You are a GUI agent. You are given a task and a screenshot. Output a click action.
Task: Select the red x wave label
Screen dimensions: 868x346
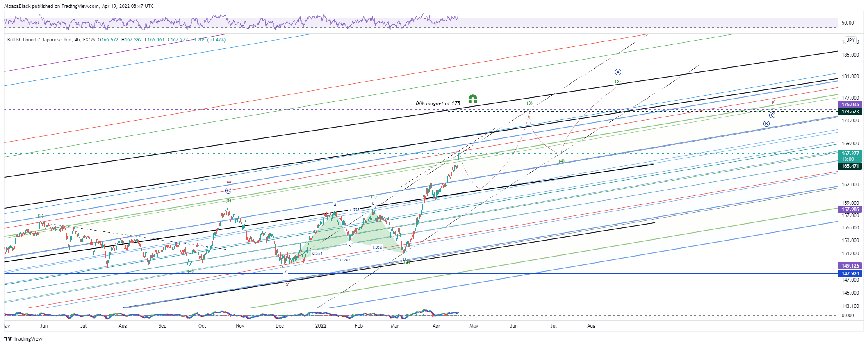[x=287, y=284]
